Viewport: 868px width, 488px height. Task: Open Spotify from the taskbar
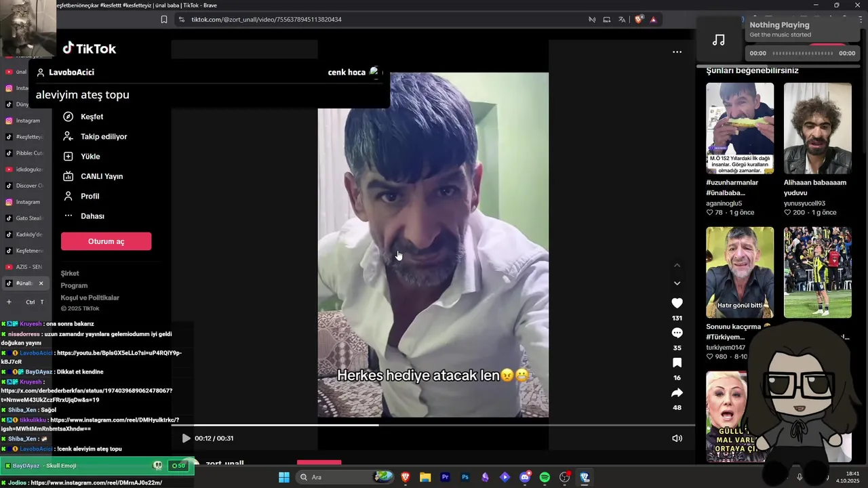coord(545,477)
